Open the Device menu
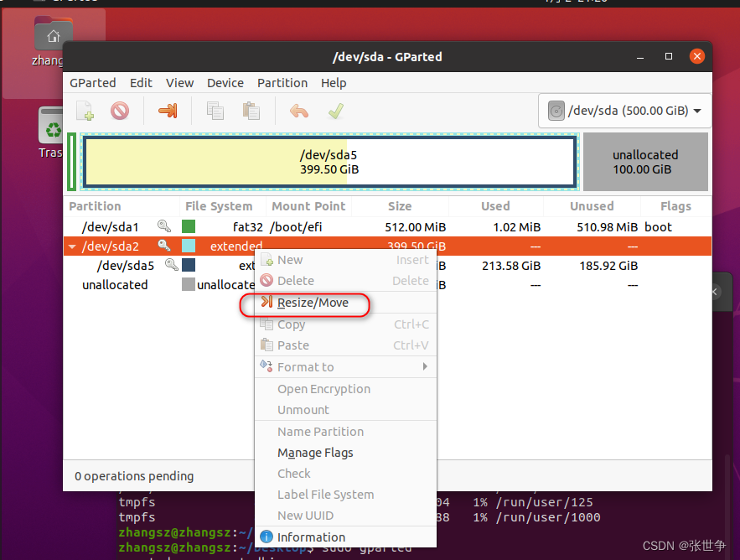The width and height of the screenshot is (740, 560). point(225,83)
